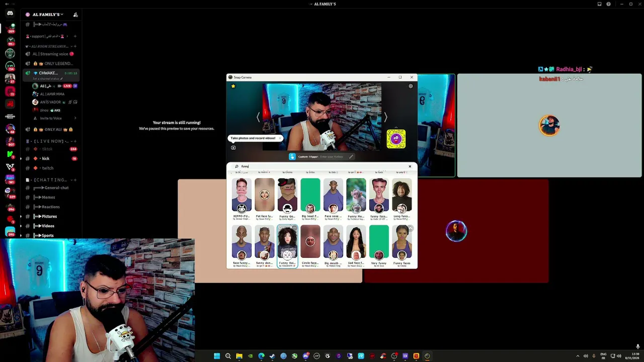Dismiss the 'Take photos and record videos!' tooltip
The width and height of the screenshot is (644, 362).
point(280,138)
